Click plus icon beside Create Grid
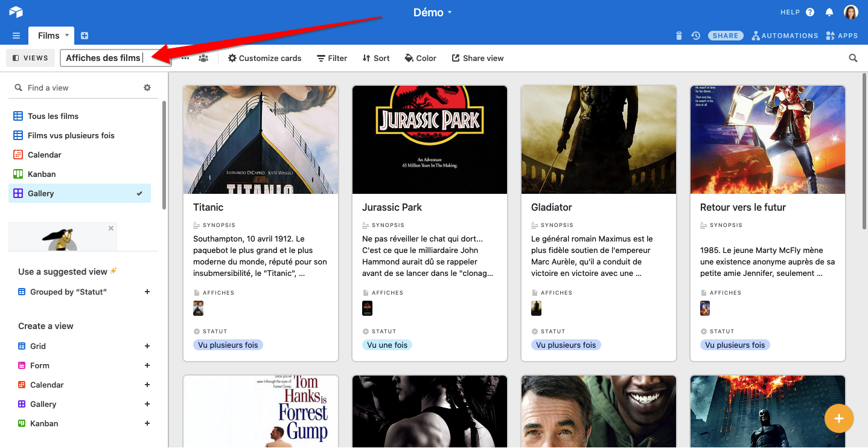 click(147, 346)
